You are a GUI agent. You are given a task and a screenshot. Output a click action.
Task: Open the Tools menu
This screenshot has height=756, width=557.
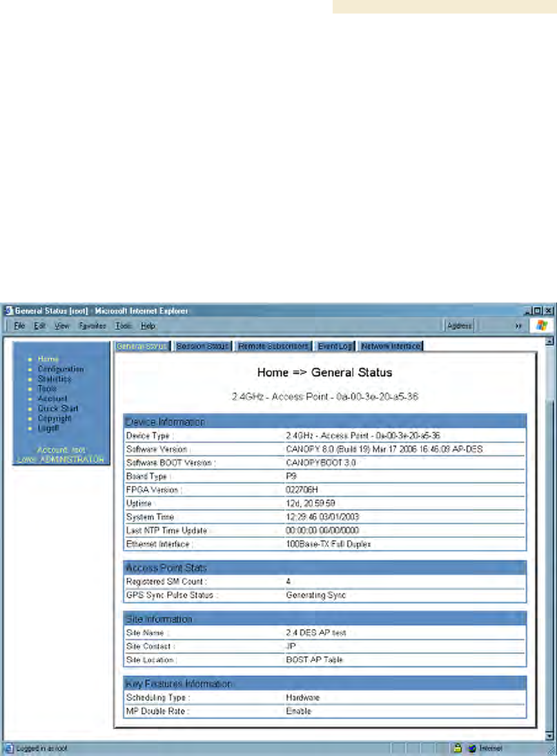(x=123, y=326)
